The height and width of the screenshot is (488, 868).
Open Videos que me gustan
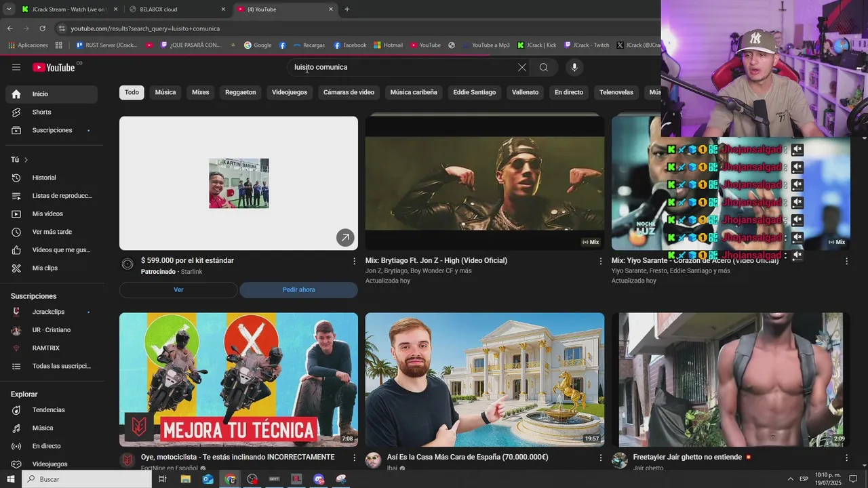(52, 250)
